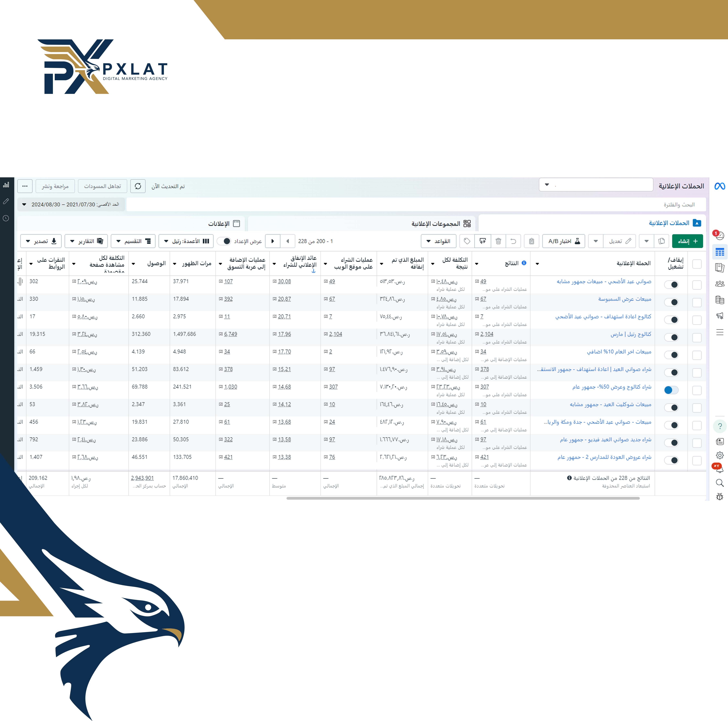Open the تصدير export dropdown

click(41, 241)
